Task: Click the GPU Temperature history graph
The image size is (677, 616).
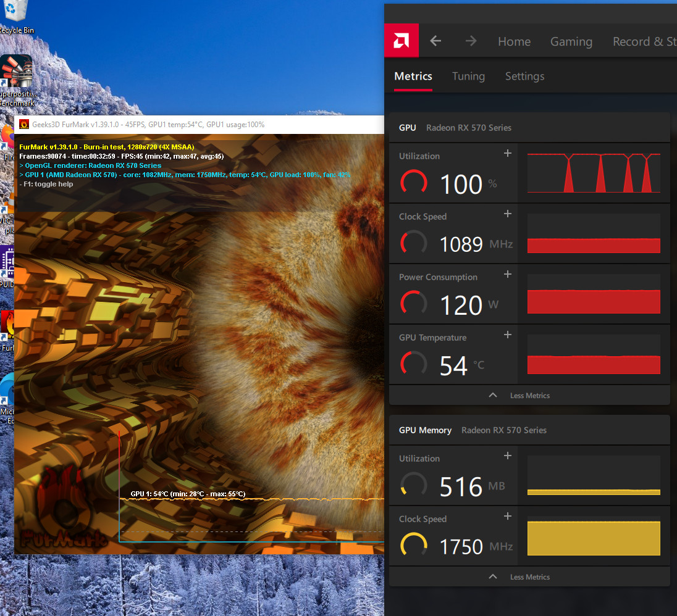Action: coord(594,354)
